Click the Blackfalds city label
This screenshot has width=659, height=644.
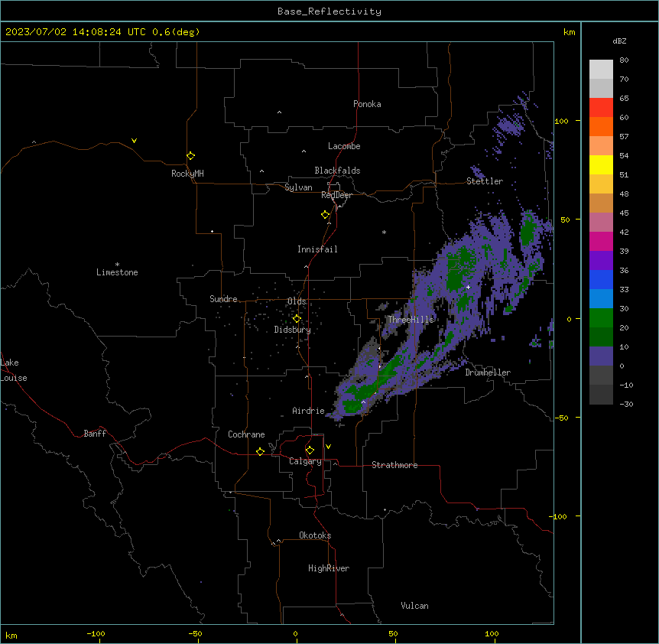(x=337, y=171)
